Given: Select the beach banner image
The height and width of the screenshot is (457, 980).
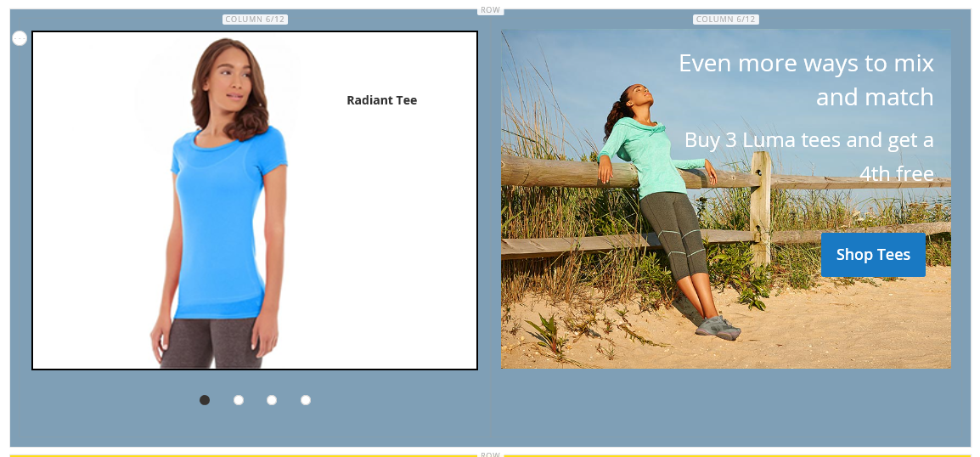Looking at the screenshot, I should pyautogui.click(x=725, y=199).
